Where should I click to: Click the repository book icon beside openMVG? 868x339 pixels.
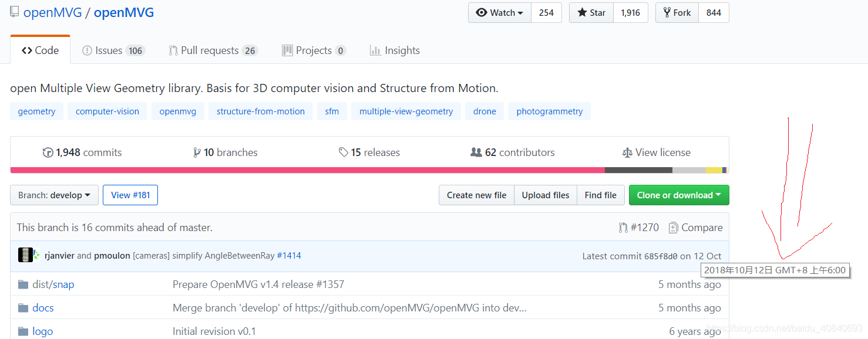point(14,12)
